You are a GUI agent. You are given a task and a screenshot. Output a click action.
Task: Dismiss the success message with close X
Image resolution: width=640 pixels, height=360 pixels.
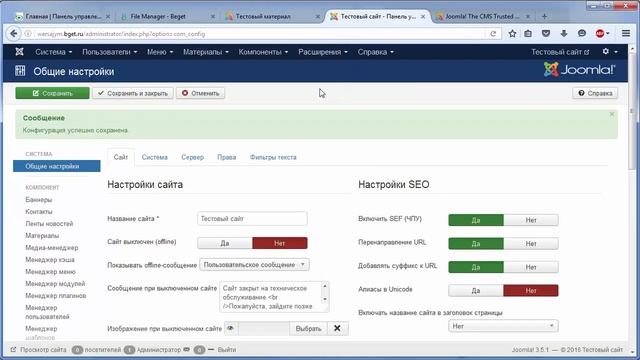tap(611, 114)
